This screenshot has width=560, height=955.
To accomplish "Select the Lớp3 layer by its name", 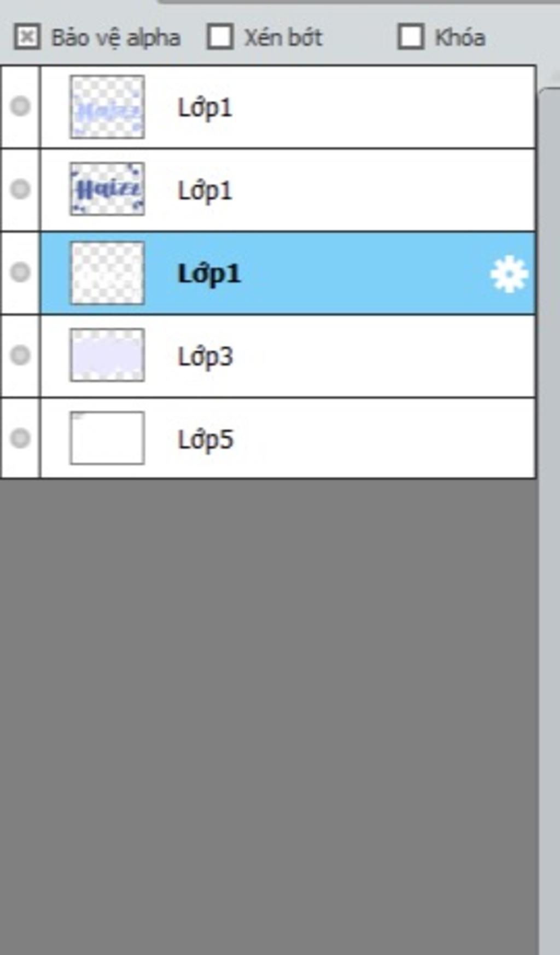I will tap(206, 357).
